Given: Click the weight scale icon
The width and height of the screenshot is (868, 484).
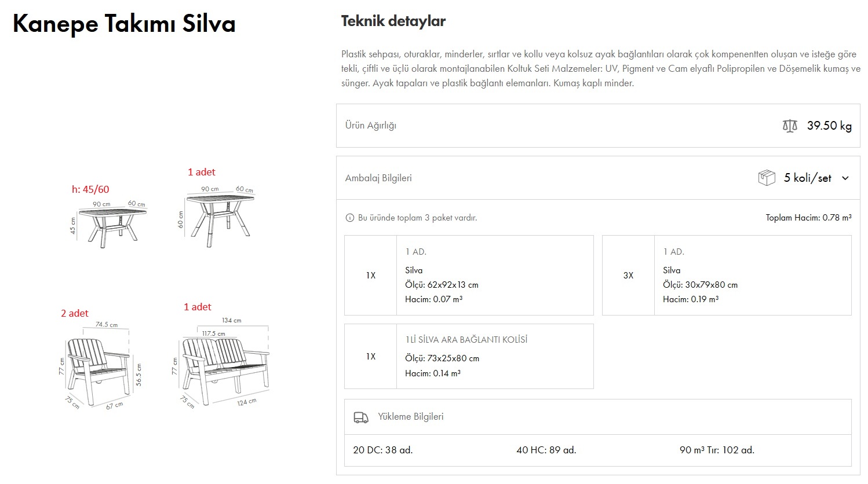Looking at the screenshot, I should click(790, 126).
